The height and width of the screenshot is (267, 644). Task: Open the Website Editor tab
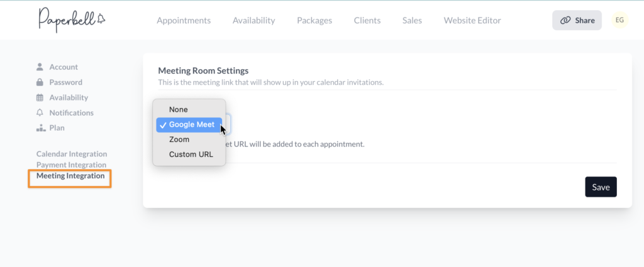(x=472, y=20)
